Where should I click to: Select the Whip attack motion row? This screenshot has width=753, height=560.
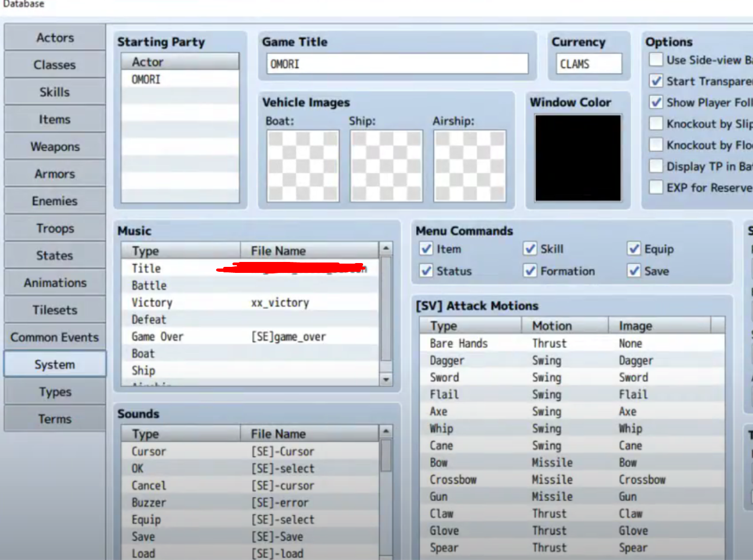tap(572, 428)
